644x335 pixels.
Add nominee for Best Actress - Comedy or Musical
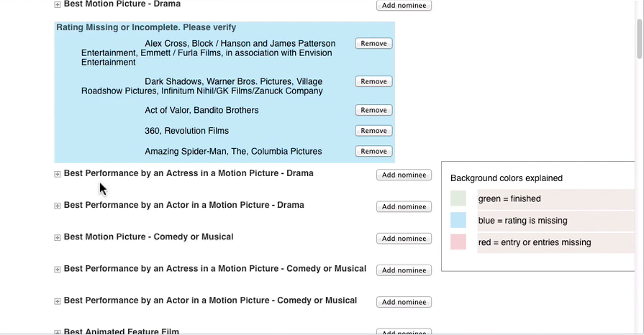[x=404, y=270]
